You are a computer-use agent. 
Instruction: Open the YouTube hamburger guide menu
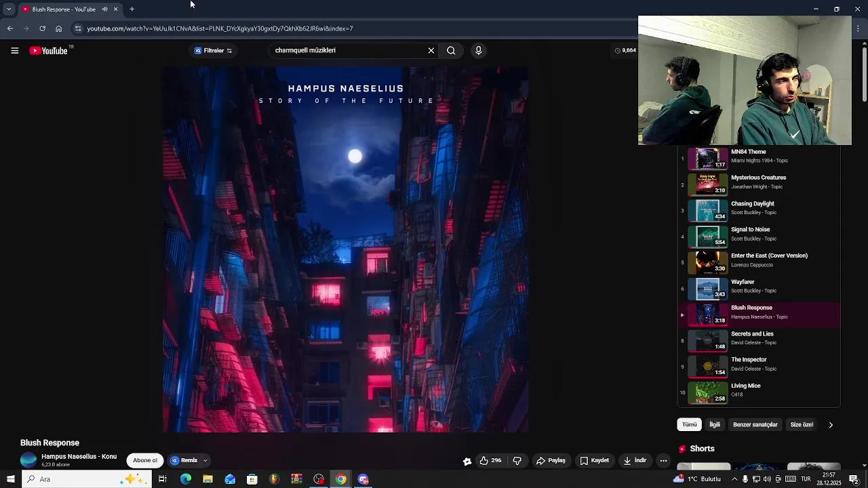pyautogui.click(x=14, y=51)
